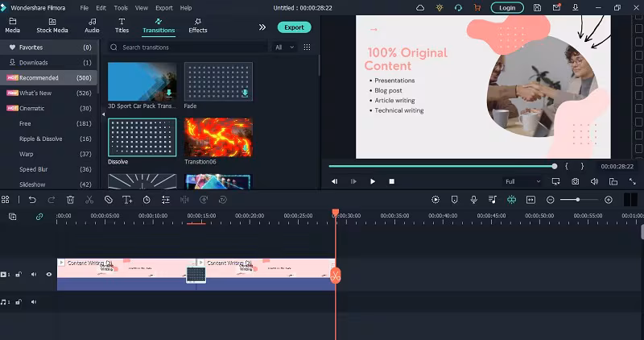
Task: Click the timeline zoom slider handle
Action: 578,199
